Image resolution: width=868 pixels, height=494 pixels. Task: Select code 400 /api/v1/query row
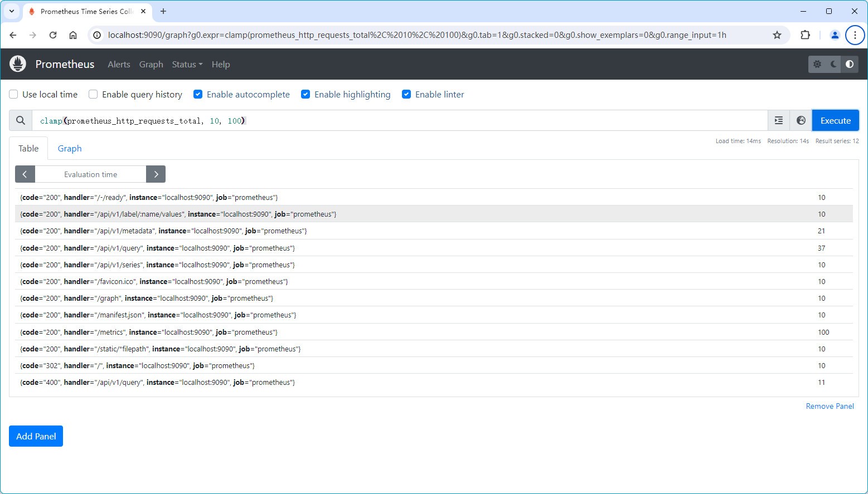pos(434,382)
